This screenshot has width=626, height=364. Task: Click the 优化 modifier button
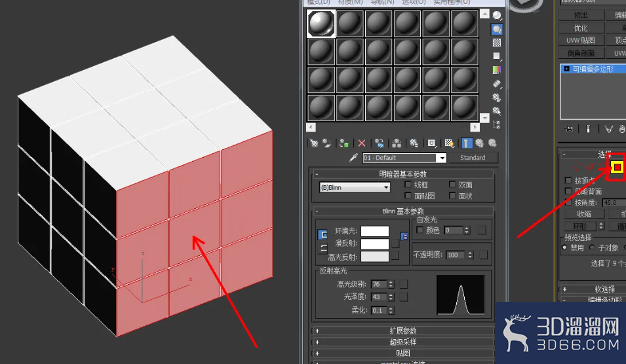[581, 28]
